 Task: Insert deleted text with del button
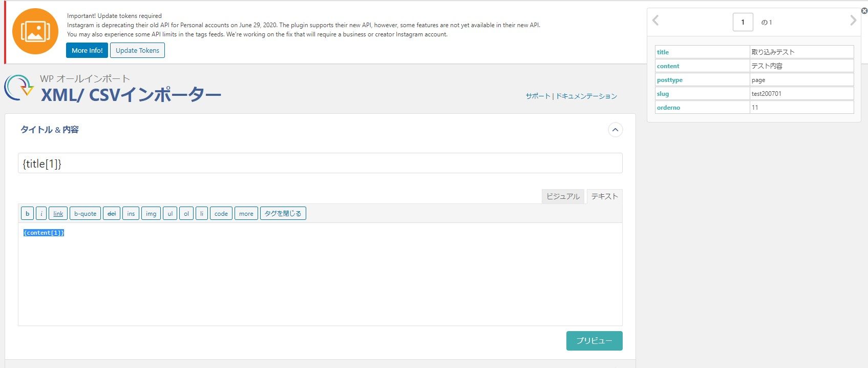pyautogui.click(x=112, y=213)
